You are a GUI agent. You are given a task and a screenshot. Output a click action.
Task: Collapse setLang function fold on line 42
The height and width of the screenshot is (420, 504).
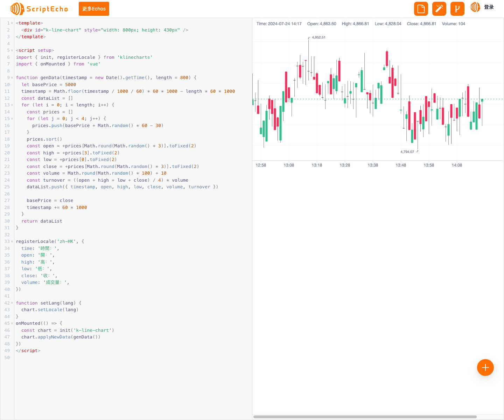12,303
